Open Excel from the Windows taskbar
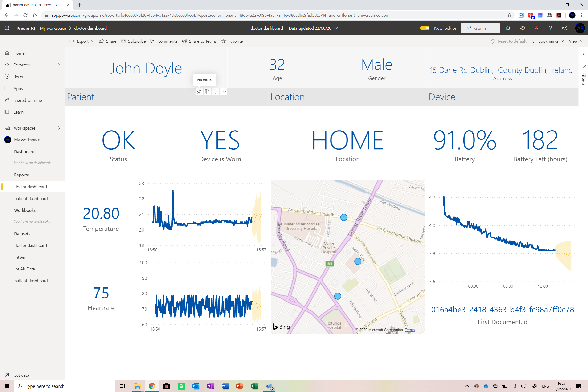 coord(254,386)
